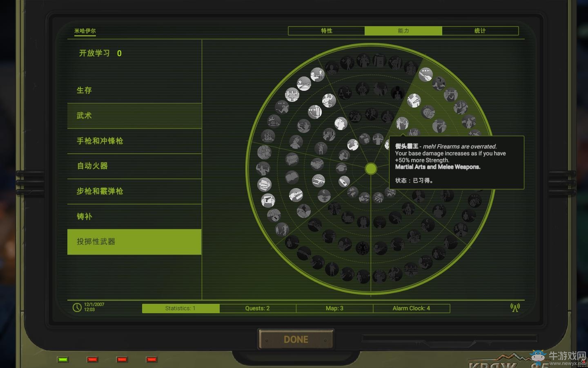Open the Map: 3 tab
This screenshot has height=368, width=588.
click(x=334, y=308)
